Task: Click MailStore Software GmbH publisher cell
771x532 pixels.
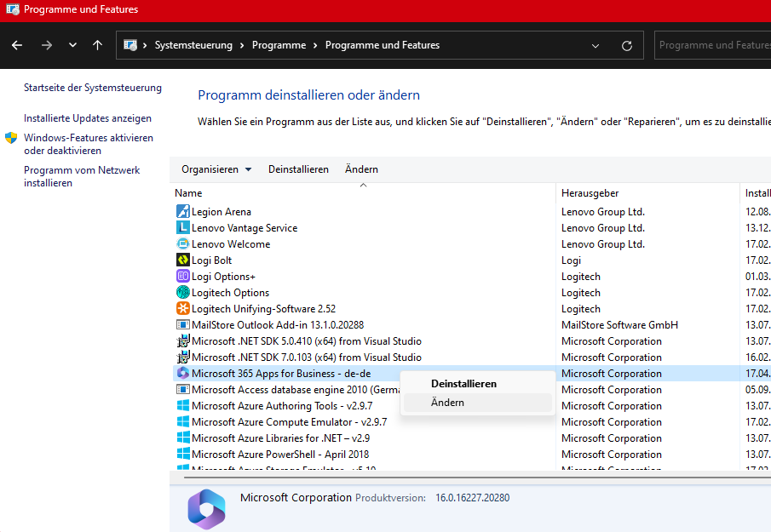Action: [619, 325]
